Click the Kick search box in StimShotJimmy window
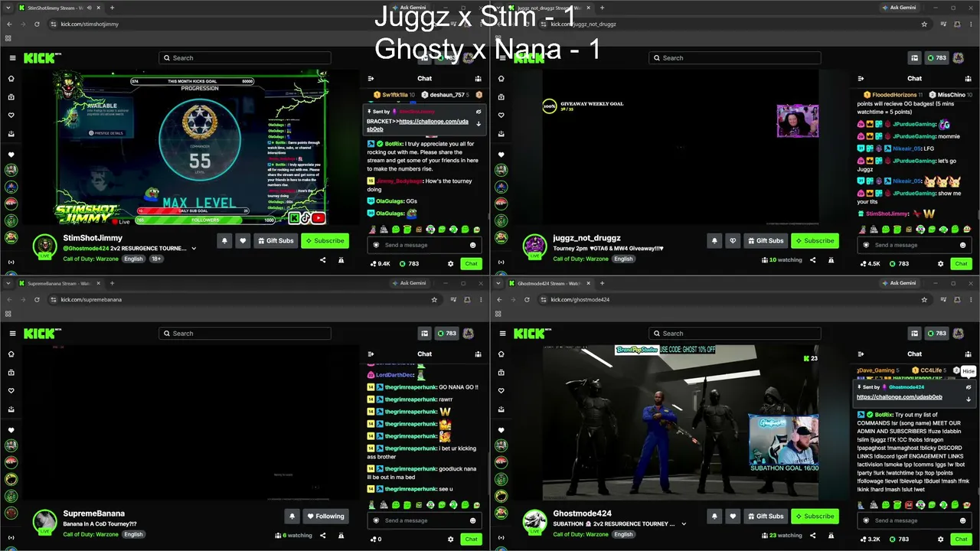The image size is (980, 551). point(245,58)
